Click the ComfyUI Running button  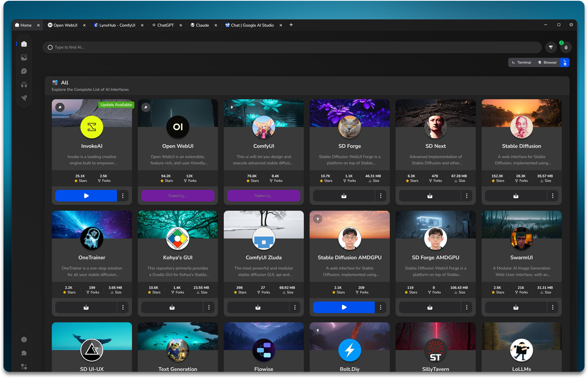point(264,196)
